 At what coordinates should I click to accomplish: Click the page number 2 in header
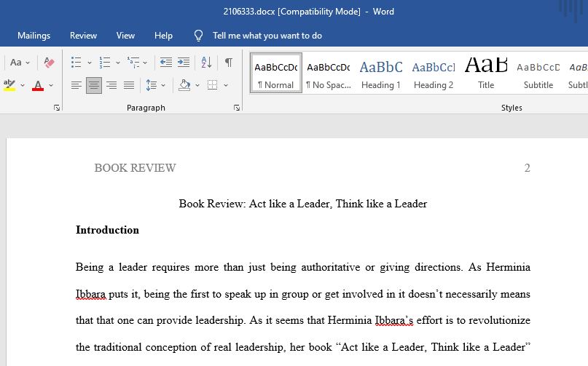coord(528,168)
